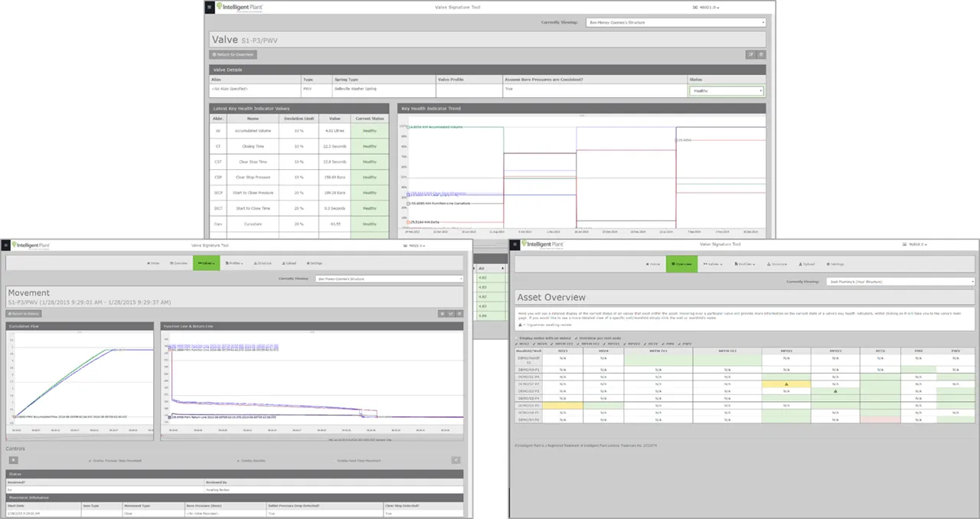This screenshot has width=980, height=519.
Task: Open Currently Viewing dropdown in Asset Overview
Action: click(x=902, y=282)
